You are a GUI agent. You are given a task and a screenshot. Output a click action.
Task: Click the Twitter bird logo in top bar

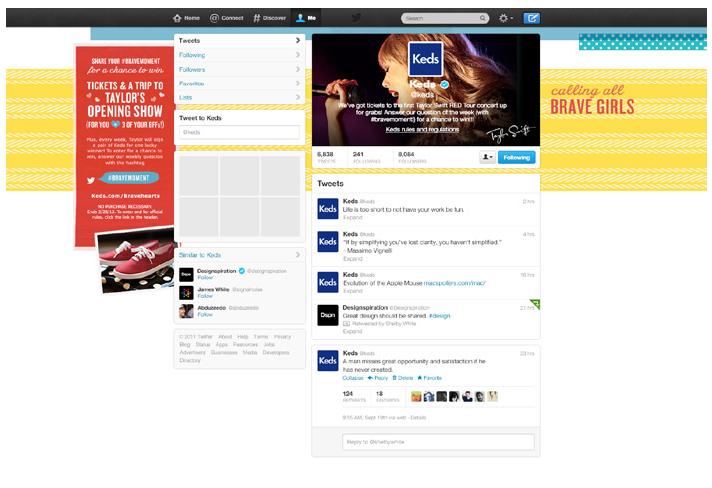tap(356, 18)
